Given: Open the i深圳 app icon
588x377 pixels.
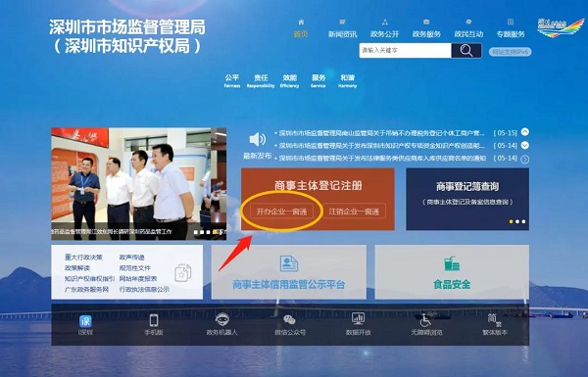Looking at the screenshot, I should (85, 321).
